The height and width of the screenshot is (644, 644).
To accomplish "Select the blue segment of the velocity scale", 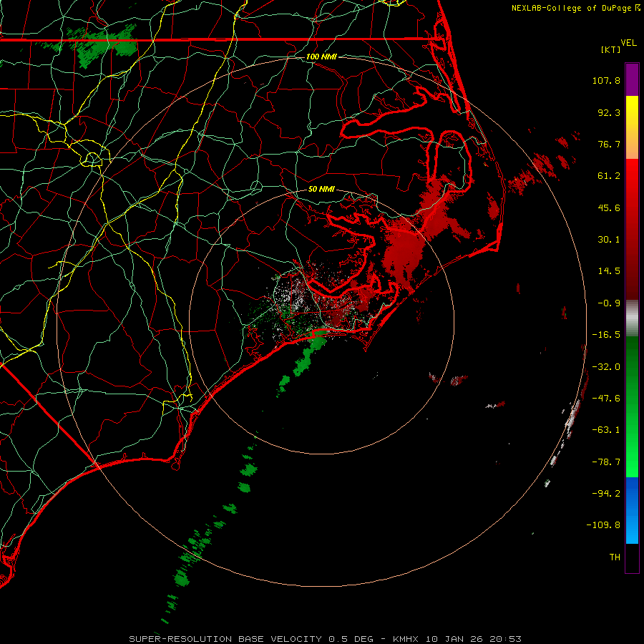I will coord(632,510).
